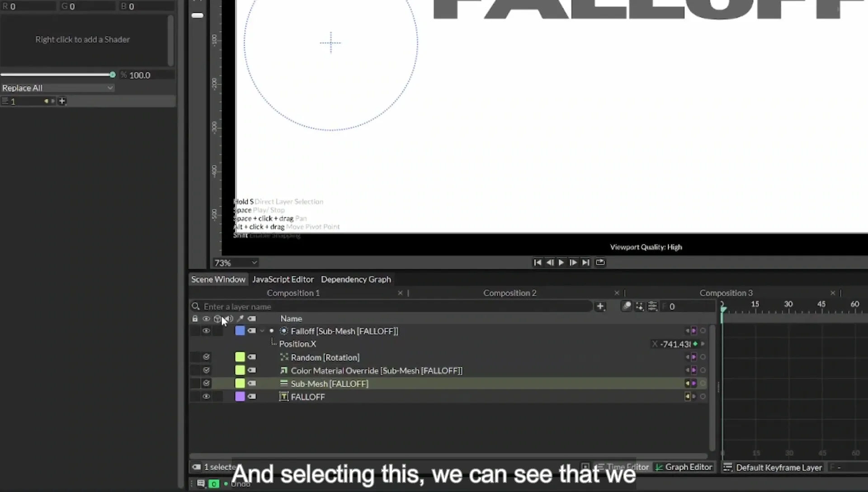The image size is (868, 492).
Task: Collapse the Falloff layer chevron
Action: [262, 331]
